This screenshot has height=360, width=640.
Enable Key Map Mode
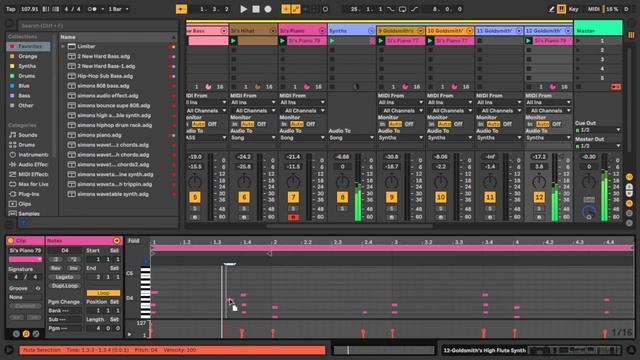coord(573,9)
